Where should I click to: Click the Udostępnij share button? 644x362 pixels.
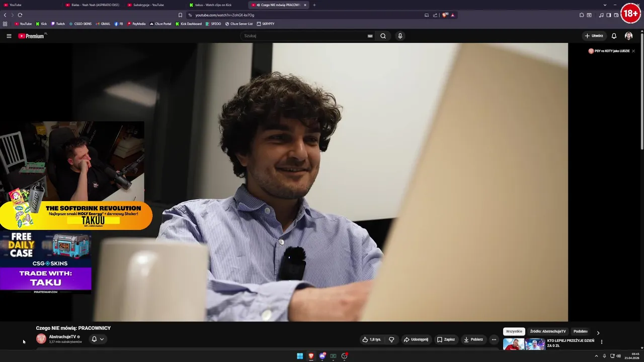click(x=416, y=339)
